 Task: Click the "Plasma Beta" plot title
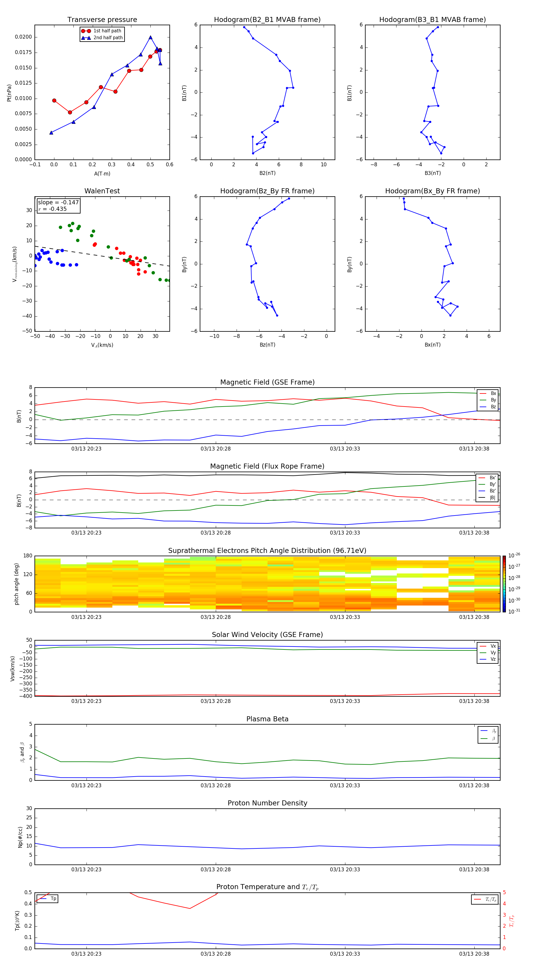pos(267,719)
